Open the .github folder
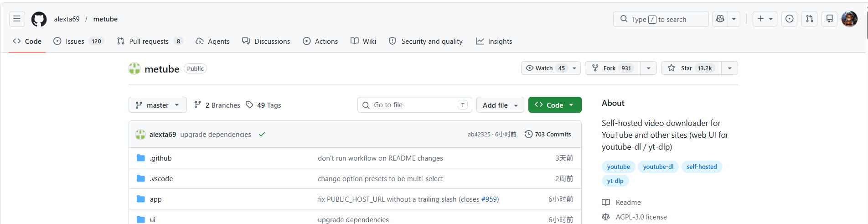The height and width of the screenshot is (224, 868). tap(161, 158)
